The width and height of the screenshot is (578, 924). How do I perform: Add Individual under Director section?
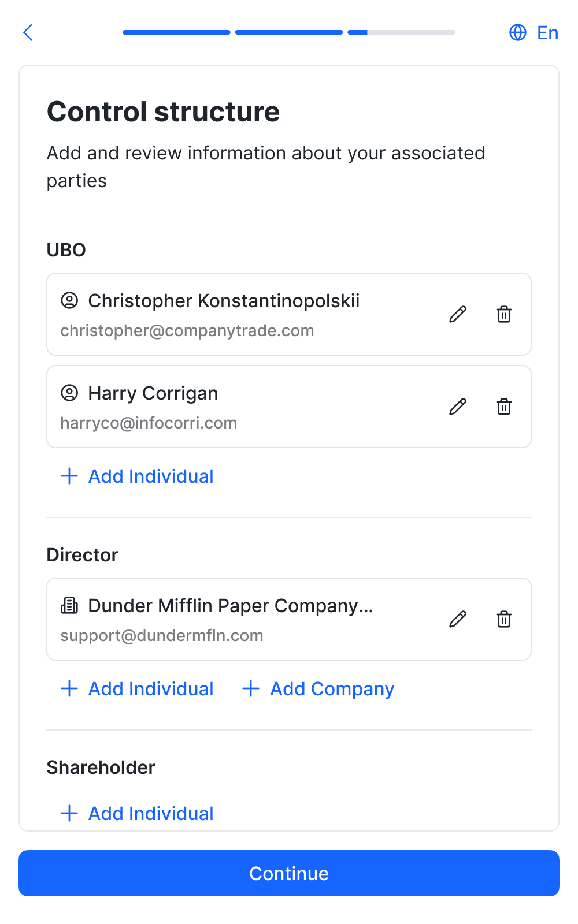point(138,689)
